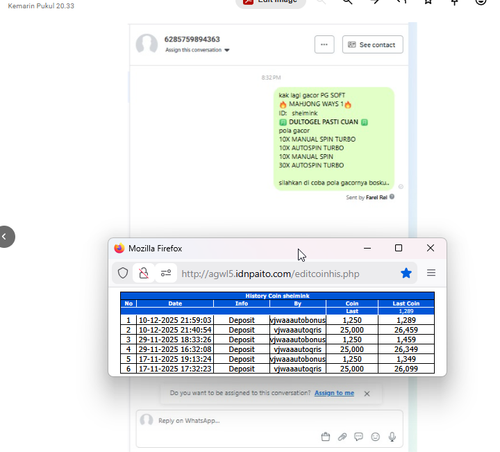Viewport: 500px width, 452px height.
Task: Dismiss the assignment prompt with X
Action: (x=367, y=394)
